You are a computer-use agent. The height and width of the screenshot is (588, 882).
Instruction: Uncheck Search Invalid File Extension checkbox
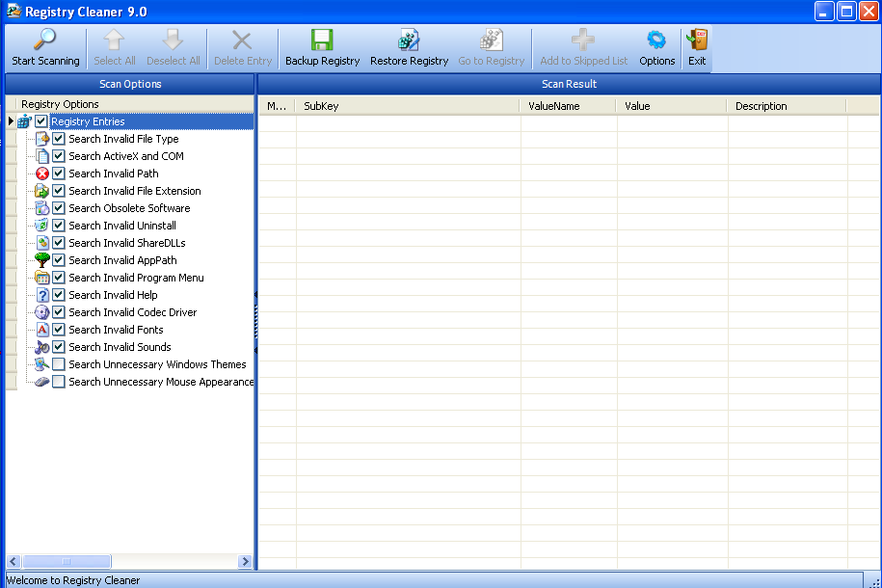coord(59,191)
